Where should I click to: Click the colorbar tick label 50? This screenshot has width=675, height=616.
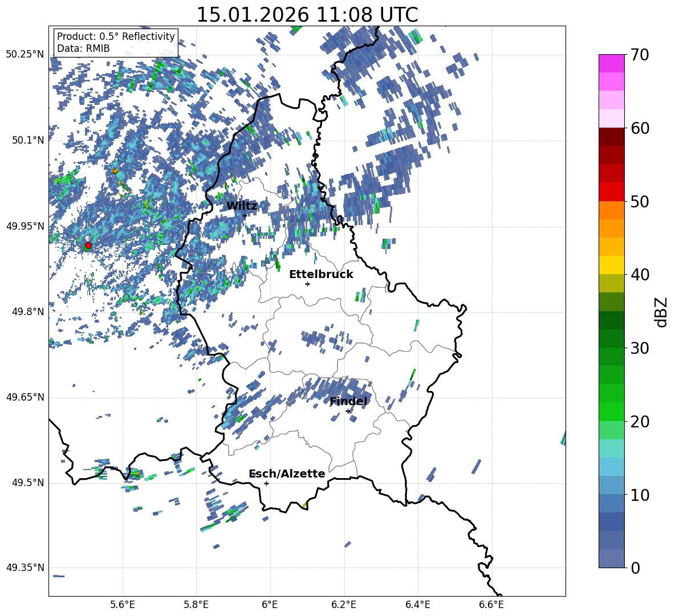pyautogui.click(x=640, y=202)
